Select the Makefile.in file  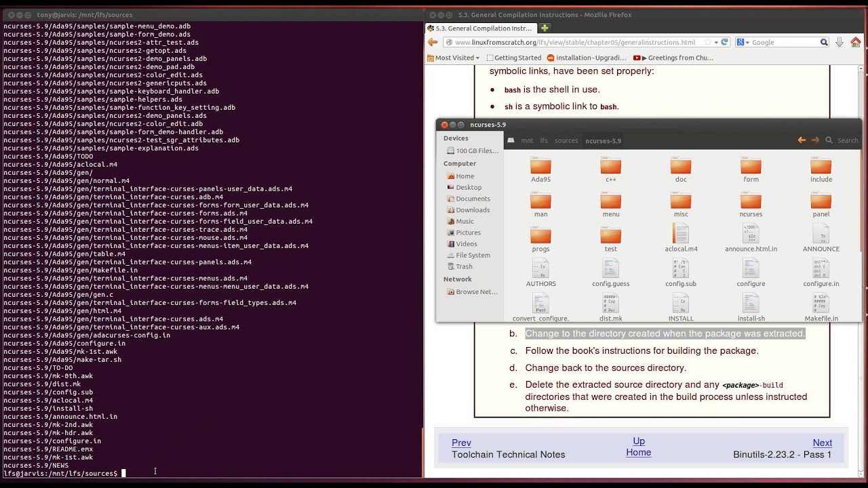tap(821, 308)
